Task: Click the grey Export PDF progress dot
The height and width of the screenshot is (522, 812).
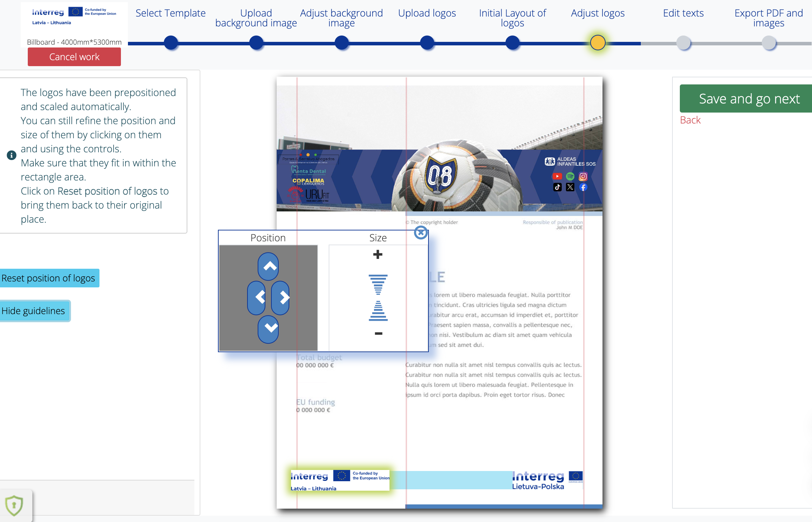Action: [769, 43]
